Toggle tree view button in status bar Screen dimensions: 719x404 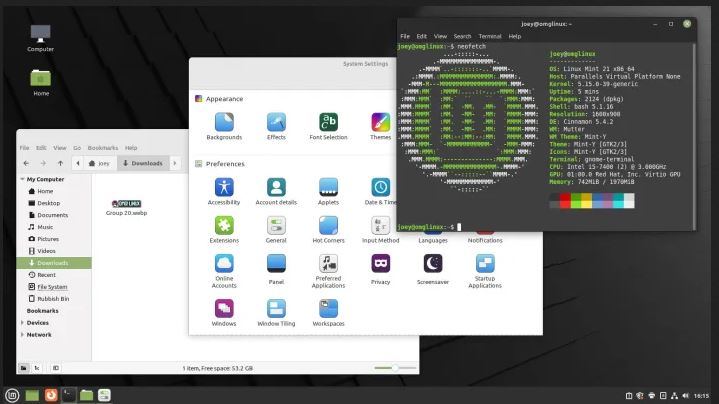(37, 368)
